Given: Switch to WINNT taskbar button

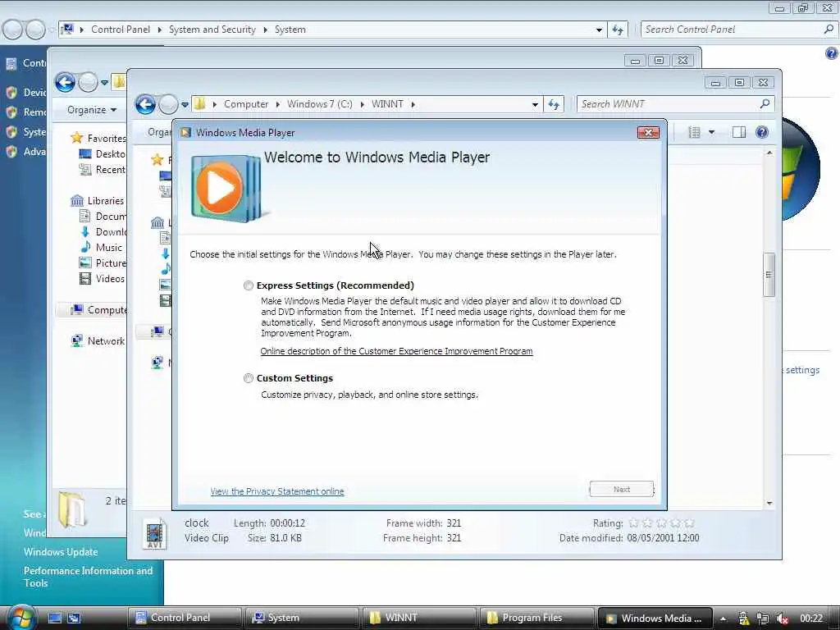Looking at the screenshot, I should click(x=419, y=618).
